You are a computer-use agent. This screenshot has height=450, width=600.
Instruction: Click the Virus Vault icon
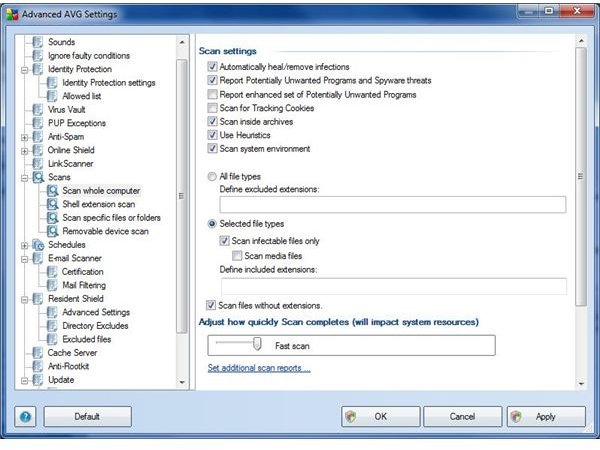[38, 109]
